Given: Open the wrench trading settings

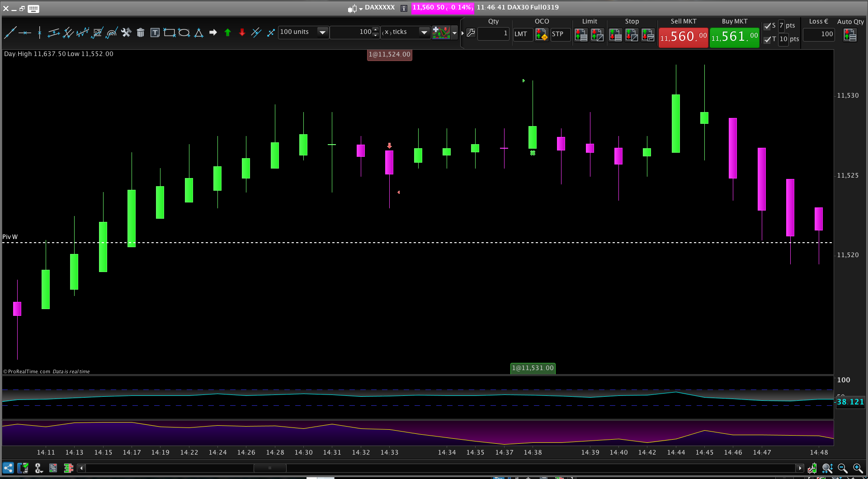Looking at the screenshot, I should click(471, 33).
